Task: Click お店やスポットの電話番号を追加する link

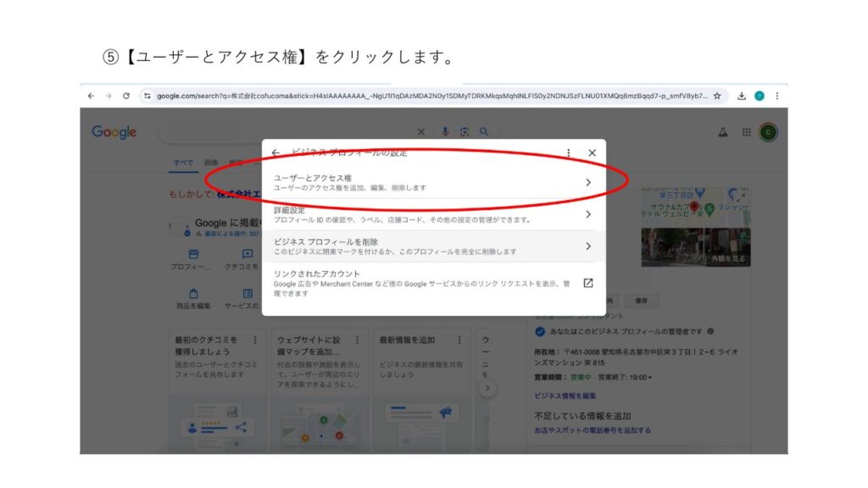Action: point(593,430)
